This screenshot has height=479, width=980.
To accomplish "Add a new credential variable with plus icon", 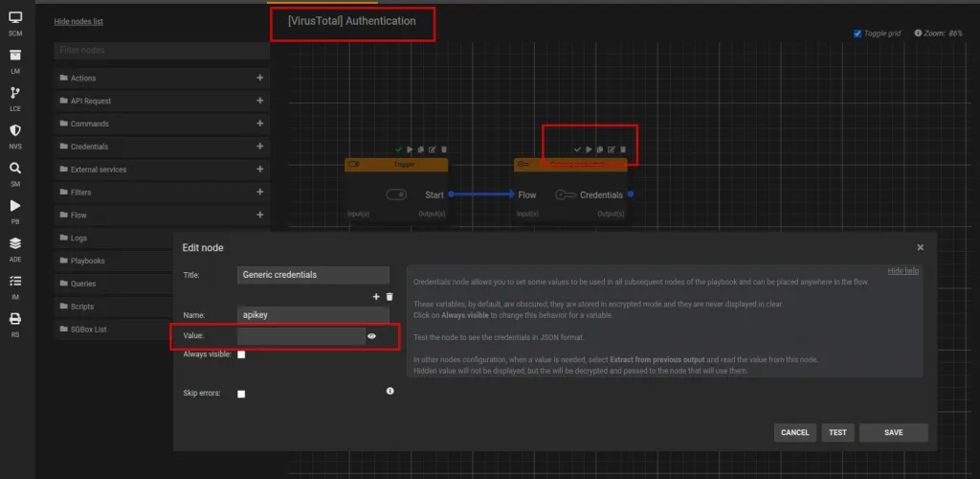I will tap(376, 296).
